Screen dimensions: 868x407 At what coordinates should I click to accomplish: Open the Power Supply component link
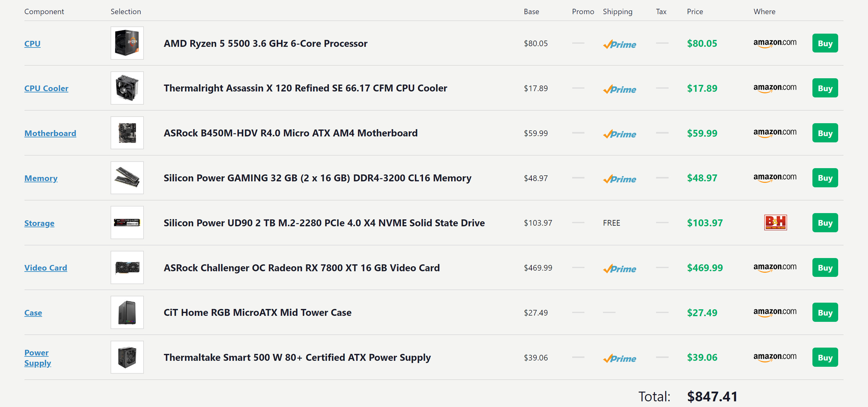pyautogui.click(x=37, y=358)
